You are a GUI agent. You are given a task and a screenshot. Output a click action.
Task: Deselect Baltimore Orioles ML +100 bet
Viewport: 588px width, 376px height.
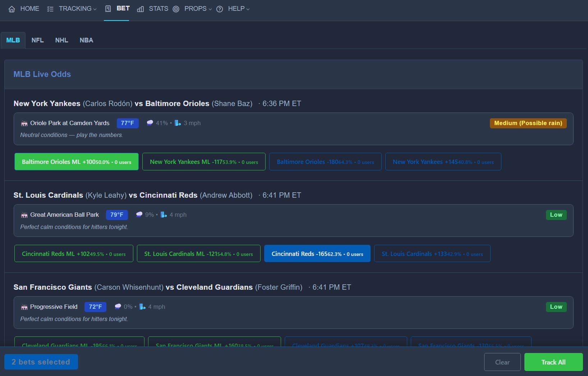tap(77, 162)
